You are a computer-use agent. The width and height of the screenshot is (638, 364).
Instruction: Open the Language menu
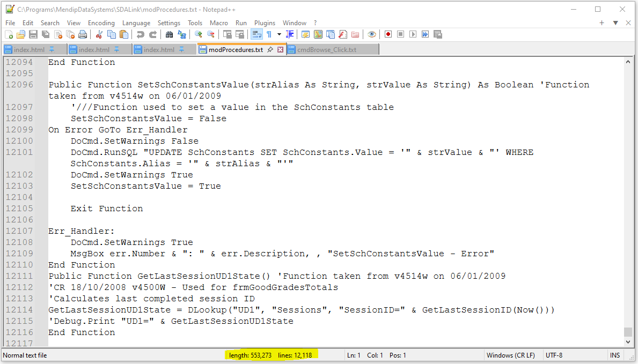click(x=136, y=23)
